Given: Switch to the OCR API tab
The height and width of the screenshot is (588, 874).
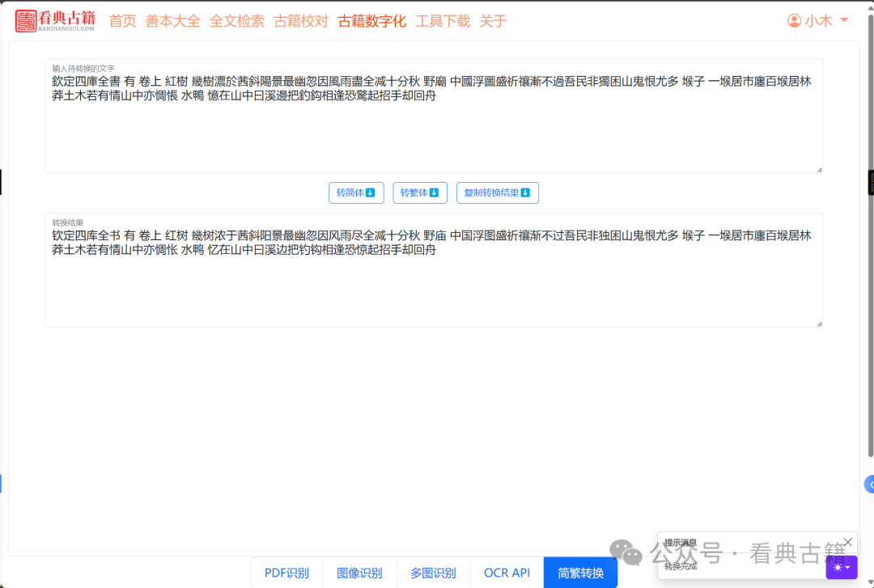Looking at the screenshot, I should point(506,572).
